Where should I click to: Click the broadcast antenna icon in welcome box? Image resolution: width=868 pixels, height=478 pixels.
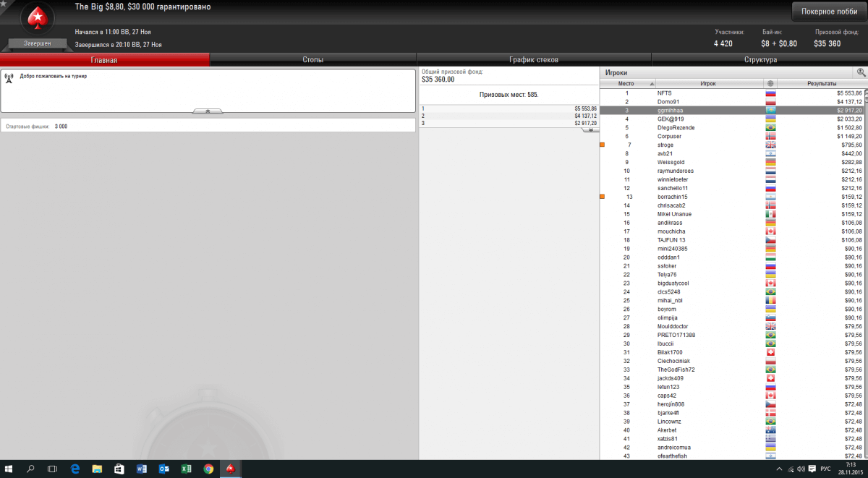(x=9, y=77)
